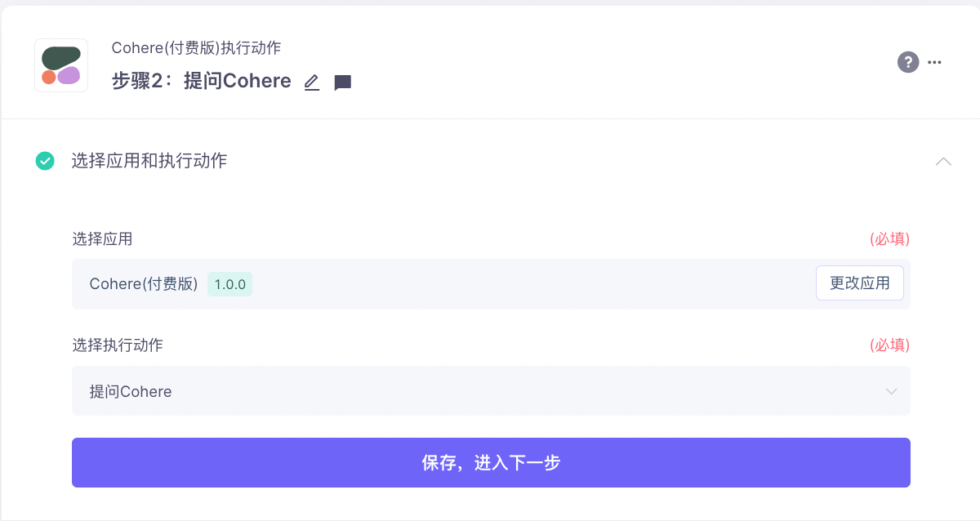The image size is (980, 521).
Task: Click the (必填) marker beside 选择应用
Action: (889, 239)
